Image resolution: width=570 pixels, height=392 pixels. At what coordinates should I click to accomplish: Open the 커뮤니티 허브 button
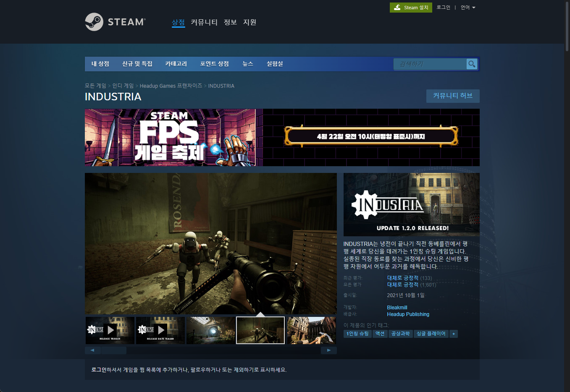pyautogui.click(x=453, y=96)
